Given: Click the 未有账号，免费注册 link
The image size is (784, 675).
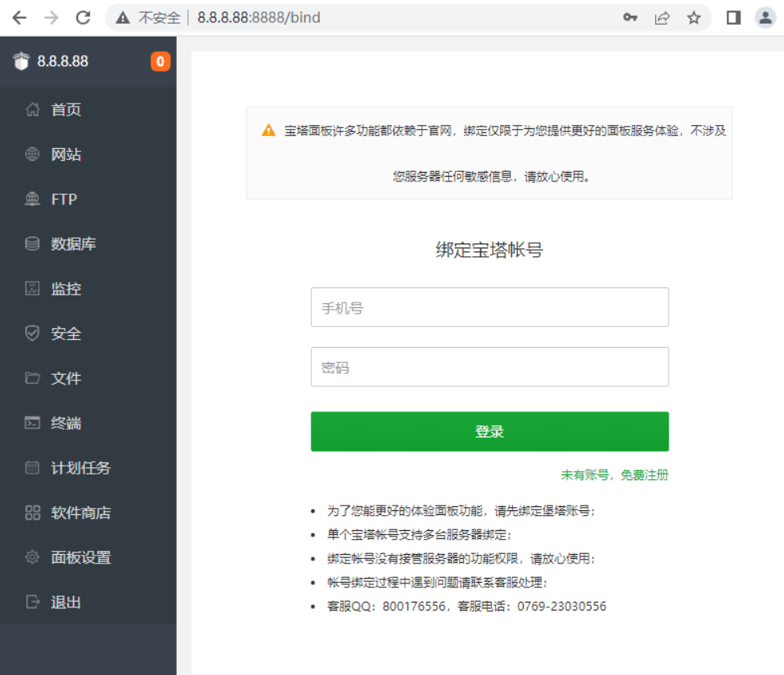Looking at the screenshot, I should point(614,475).
